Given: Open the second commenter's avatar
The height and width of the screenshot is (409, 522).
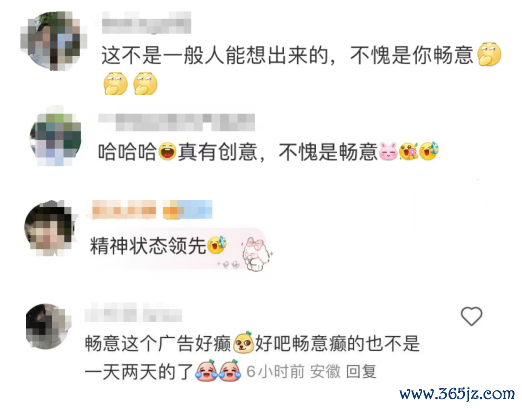Looking at the screenshot, I should pyautogui.click(x=55, y=138).
